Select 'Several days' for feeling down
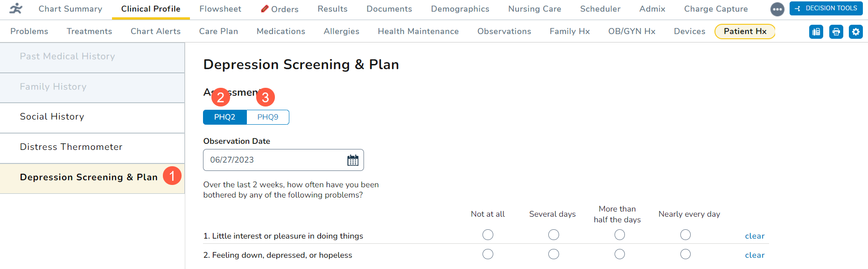868x269 pixels. (x=553, y=254)
